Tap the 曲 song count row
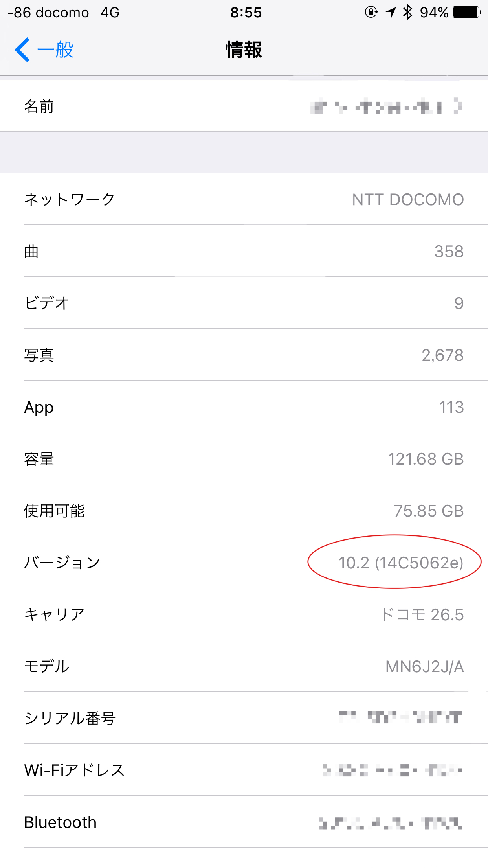The height and width of the screenshot is (868, 488). pyautogui.click(x=244, y=251)
